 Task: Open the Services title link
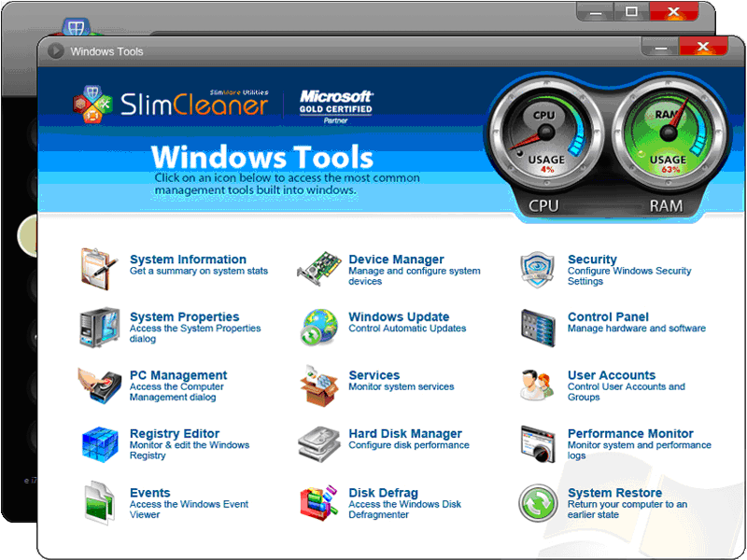(374, 375)
